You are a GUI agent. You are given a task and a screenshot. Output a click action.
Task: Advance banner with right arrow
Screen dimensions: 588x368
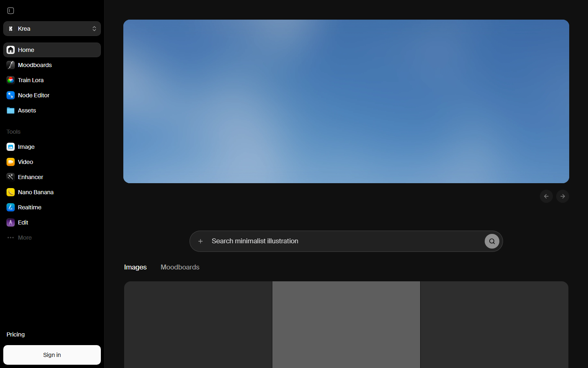[x=563, y=196]
